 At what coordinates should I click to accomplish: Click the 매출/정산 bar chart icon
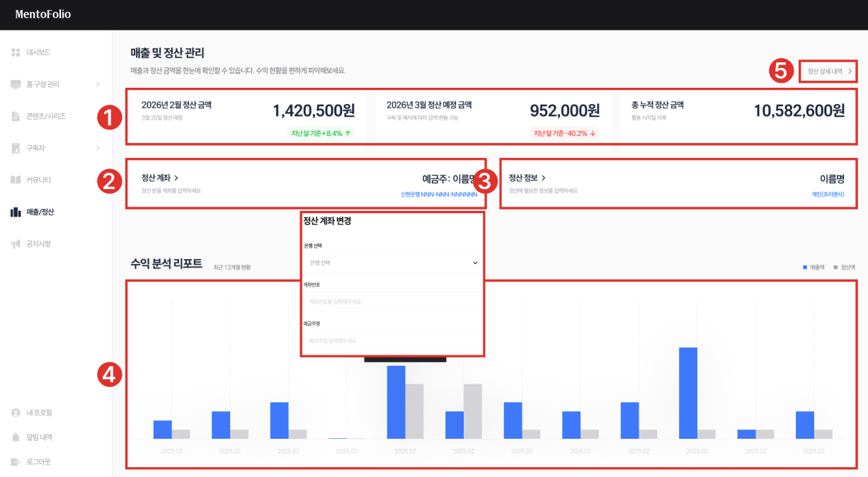coord(16,212)
